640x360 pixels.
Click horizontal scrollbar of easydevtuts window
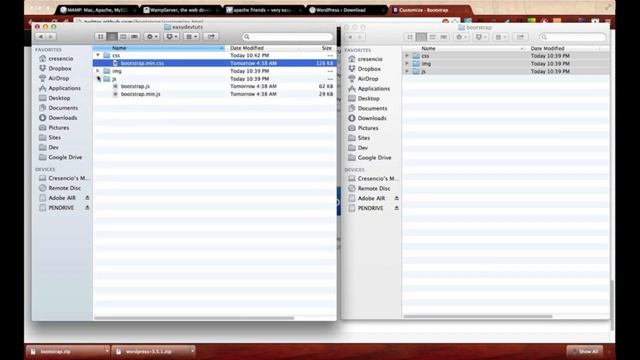click(194, 318)
